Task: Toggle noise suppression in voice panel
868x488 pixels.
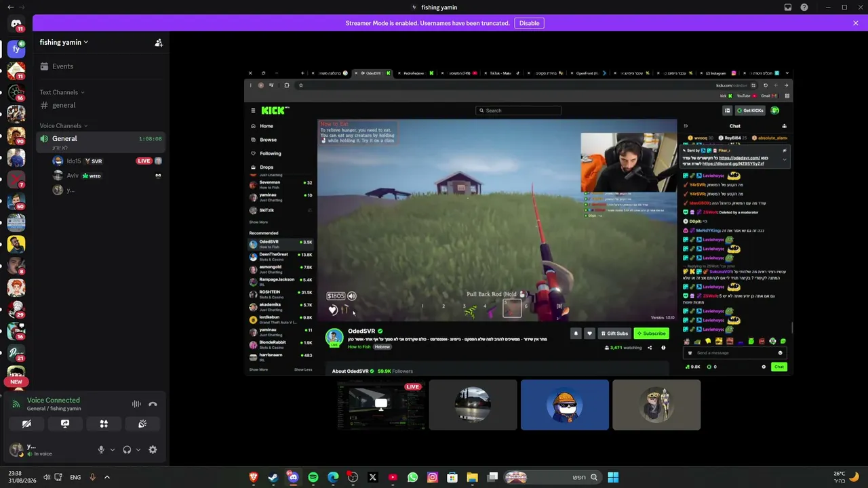Action: pos(136,404)
